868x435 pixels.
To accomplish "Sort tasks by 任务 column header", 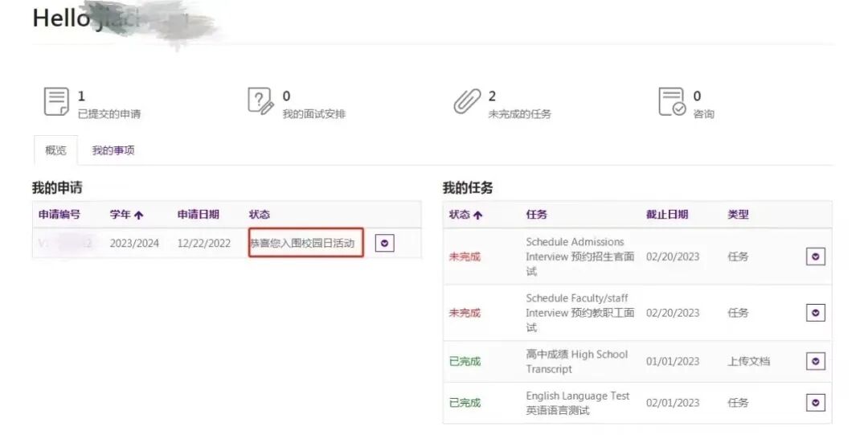I will pos(536,215).
